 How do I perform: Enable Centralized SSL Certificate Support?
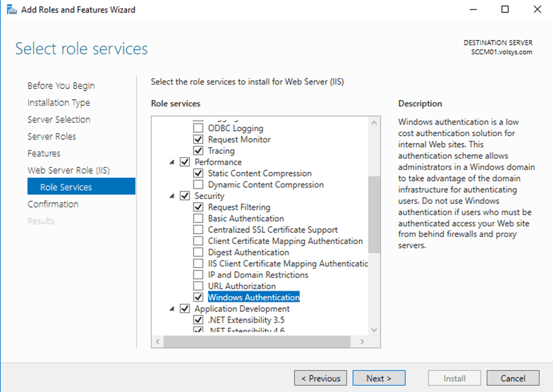coord(198,229)
